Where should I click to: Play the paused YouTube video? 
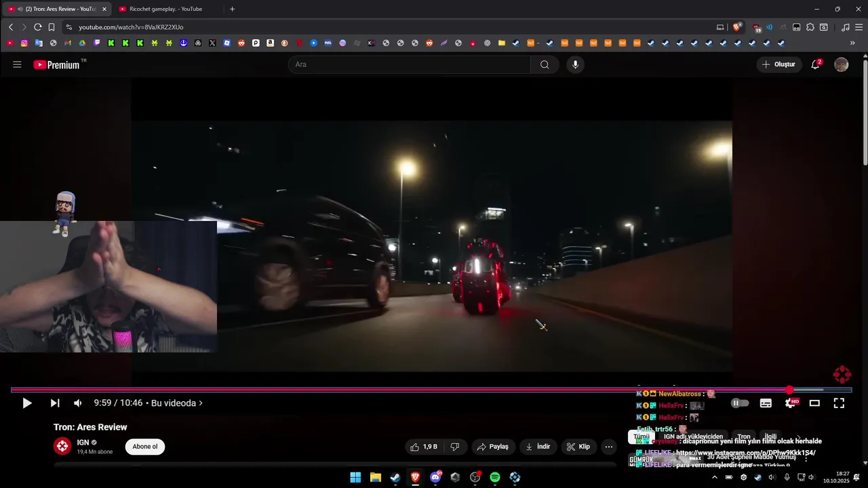coord(26,403)
